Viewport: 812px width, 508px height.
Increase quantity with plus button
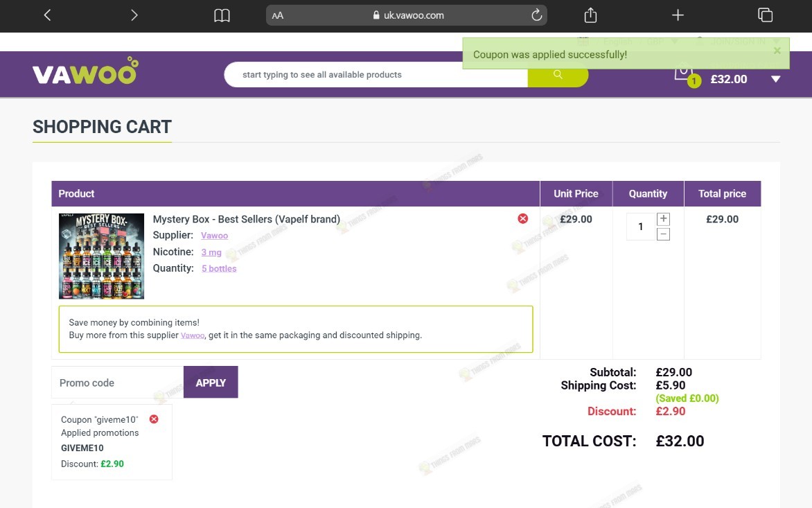pyautogui.click(x=663, y=219)
